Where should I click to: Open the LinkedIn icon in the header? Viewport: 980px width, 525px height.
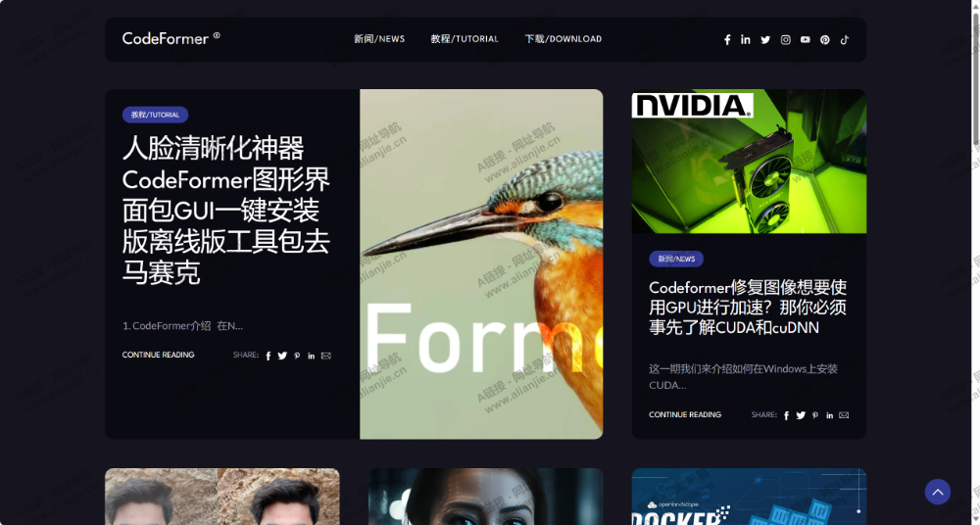click(x=746, y=39)
